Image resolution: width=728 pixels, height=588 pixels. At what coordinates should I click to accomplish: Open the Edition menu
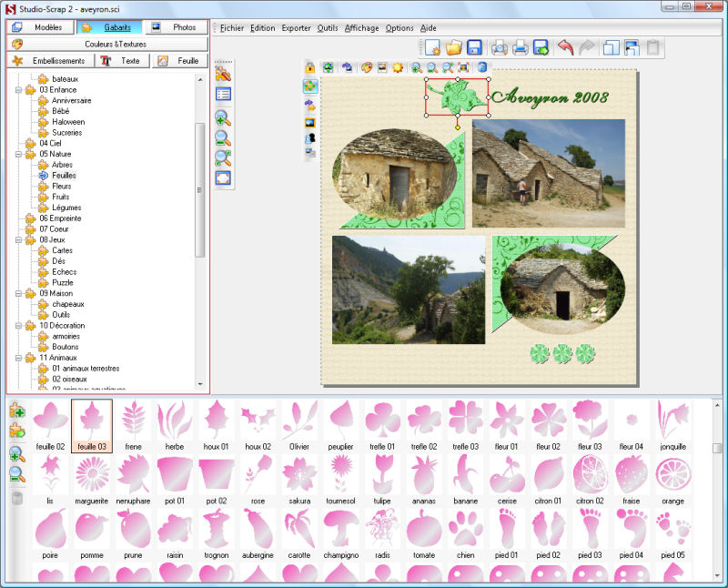coord(262,28)
